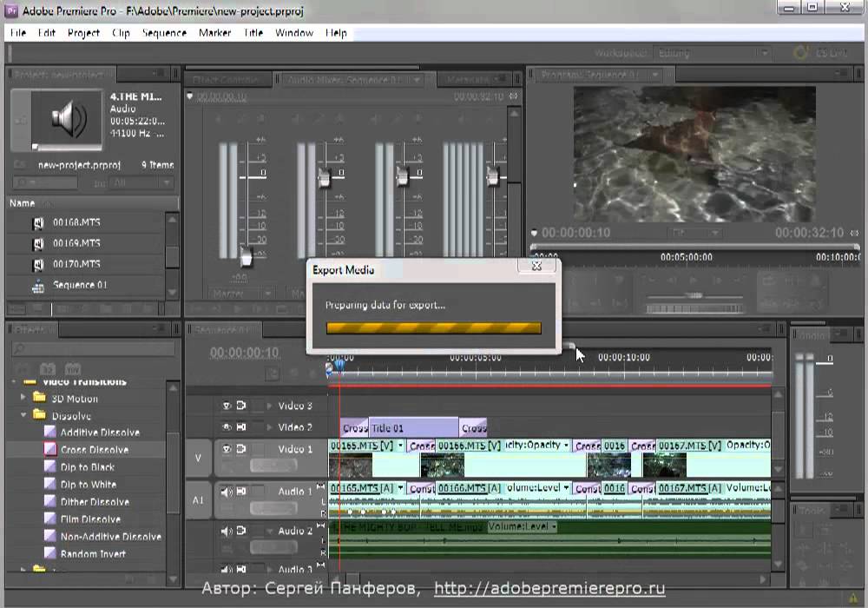Click the 3D Motion folder icon
Screen dimensions: 868x608
[x=39, y=397]
